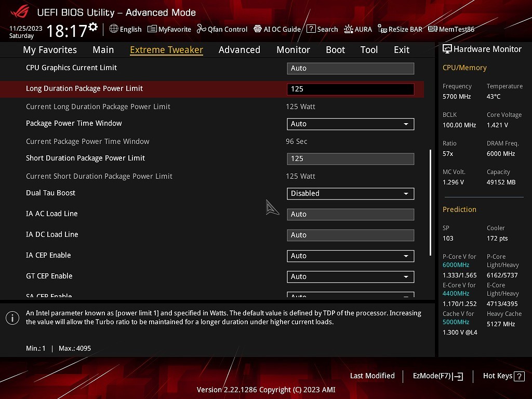Click the info icon beside help text
Viewport: 532px width, 399px height.
click(x=12, y=318)
